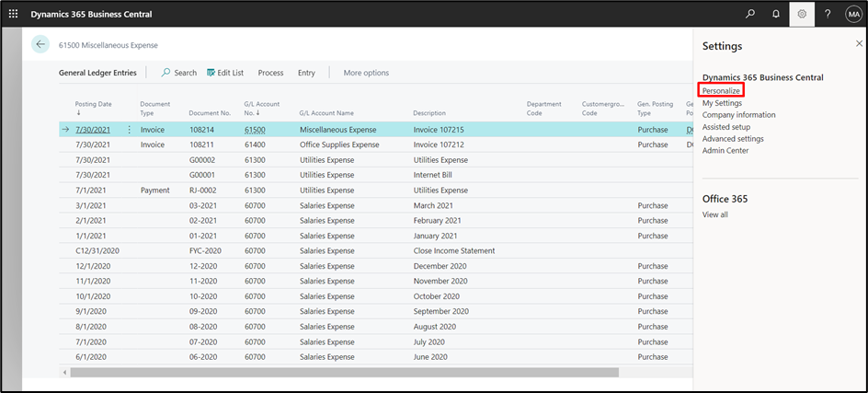Click the settings gear icon
The height and width of the screenshot is (393, 868).
802,14
